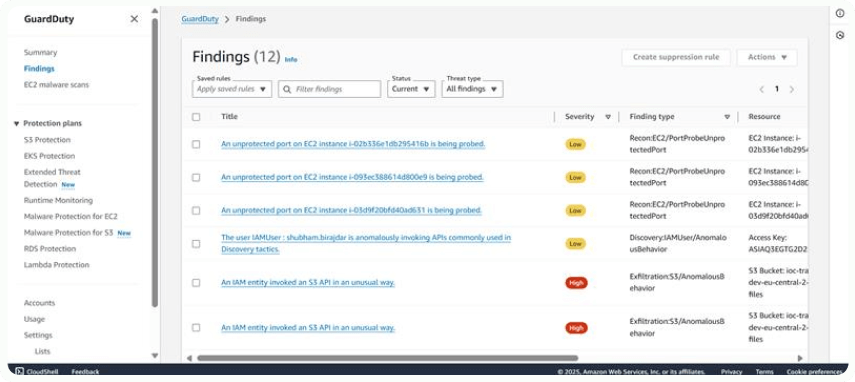The height and width of the screenshot is (382, 855).
Task: Open the Status Current dropdown
Action: click(411, 89)
